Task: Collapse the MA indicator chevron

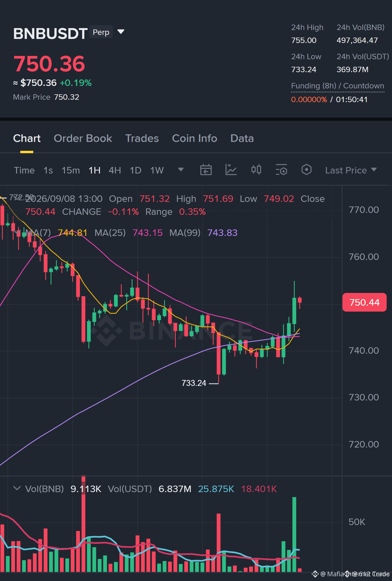Action: pos(18,232)
